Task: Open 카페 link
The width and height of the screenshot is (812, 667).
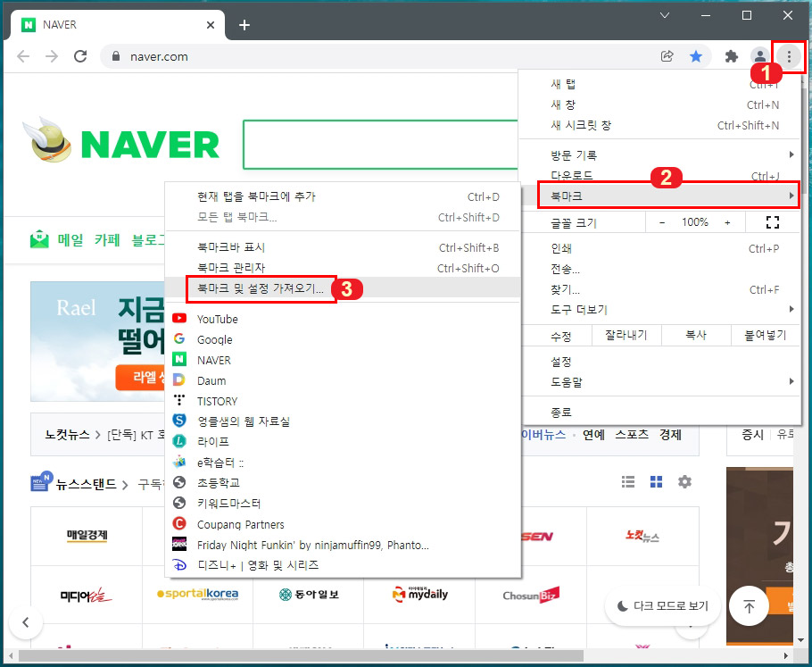Action: [x=107, y=240]
